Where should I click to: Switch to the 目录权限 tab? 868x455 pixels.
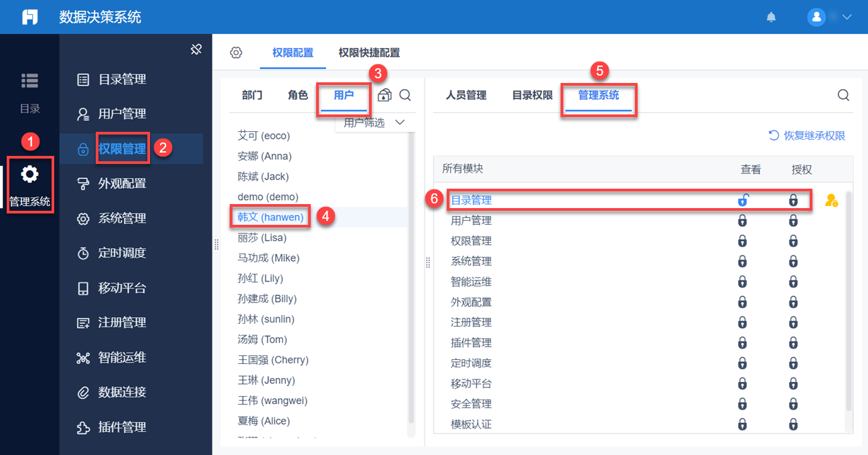tap(532, 95)
